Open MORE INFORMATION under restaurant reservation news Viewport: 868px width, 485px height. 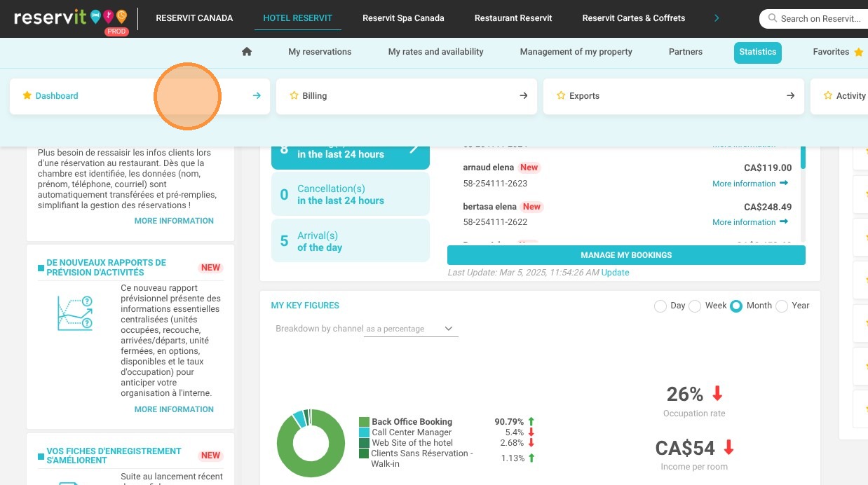coord(174,221)
